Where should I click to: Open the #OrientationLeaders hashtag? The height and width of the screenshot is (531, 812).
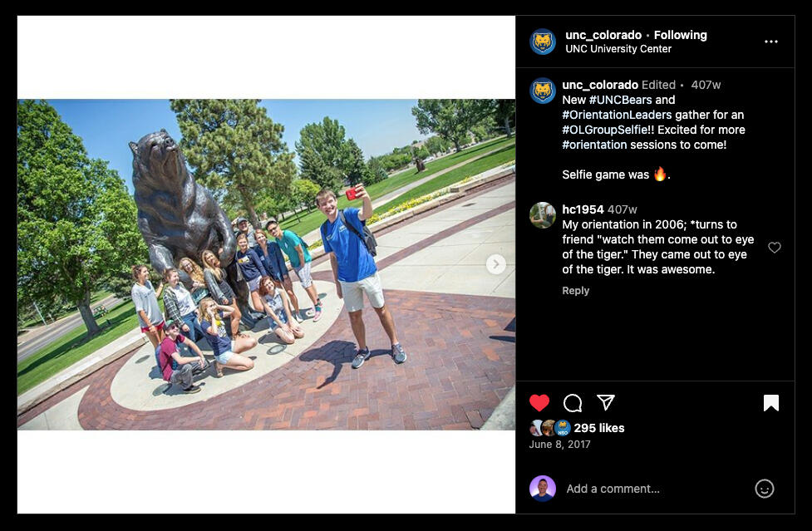click(617, 115)
